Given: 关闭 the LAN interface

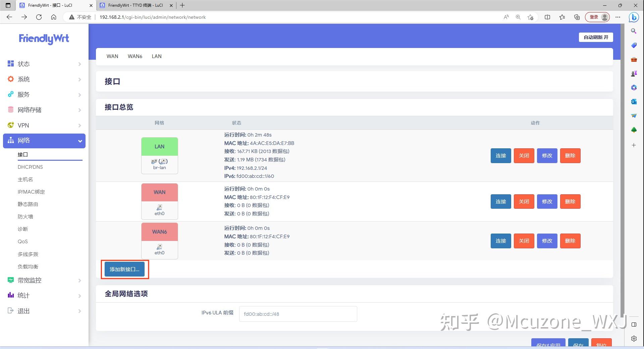Looking at the screenshot, I should (x=524, y=155).
